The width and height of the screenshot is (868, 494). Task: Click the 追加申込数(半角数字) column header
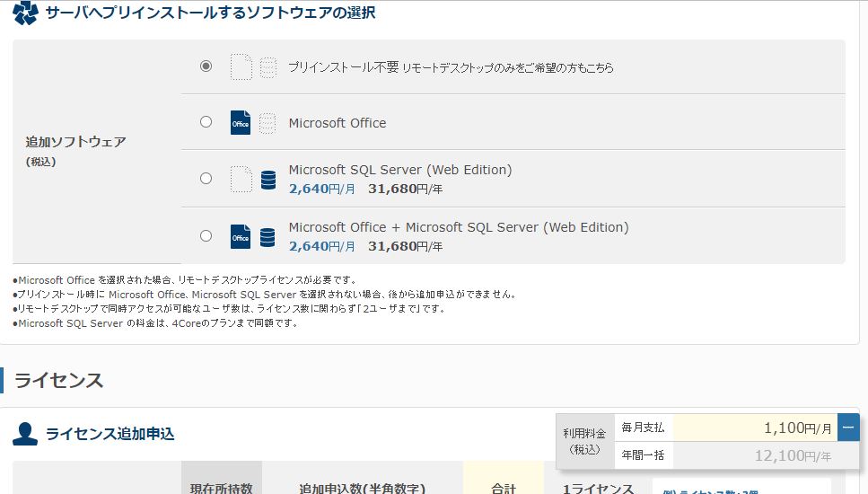(x=362, y=488)
